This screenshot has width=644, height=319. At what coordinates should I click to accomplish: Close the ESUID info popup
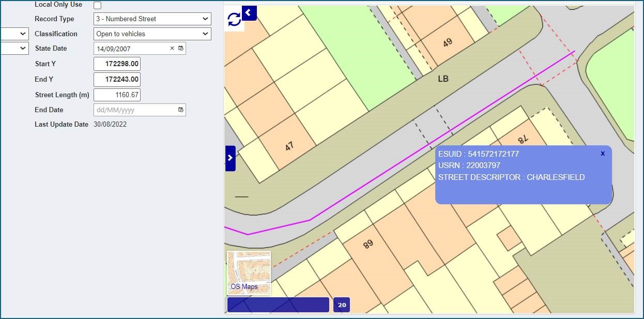pyautogui.click(x=603, y=154)
